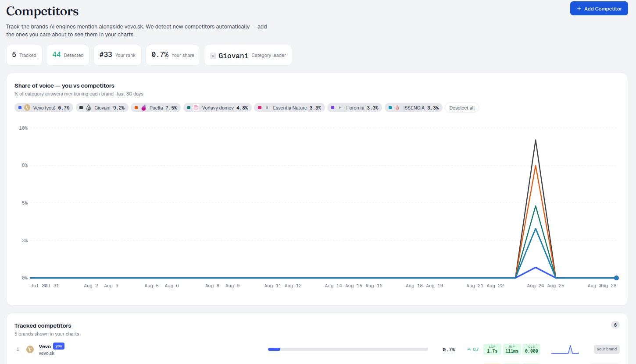Click the CLS 0.000 metric badge

531,349
